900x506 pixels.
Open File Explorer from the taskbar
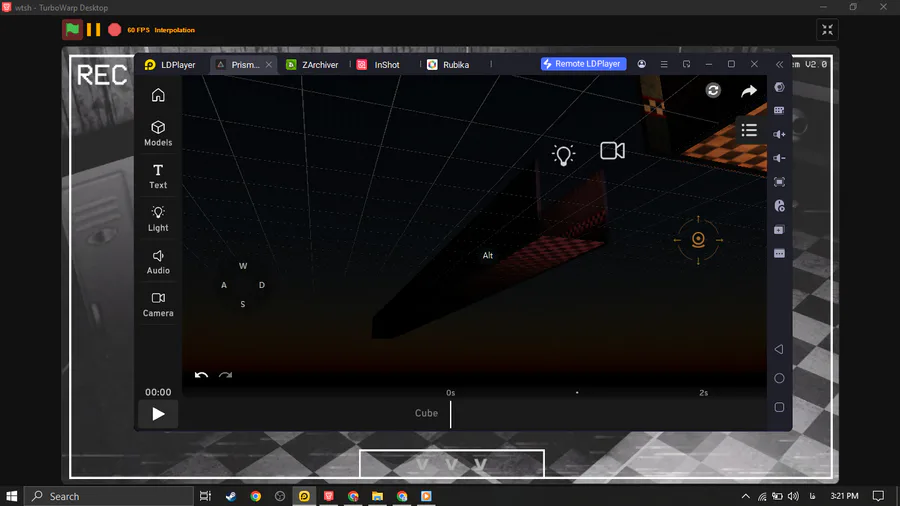pos(377,496)
